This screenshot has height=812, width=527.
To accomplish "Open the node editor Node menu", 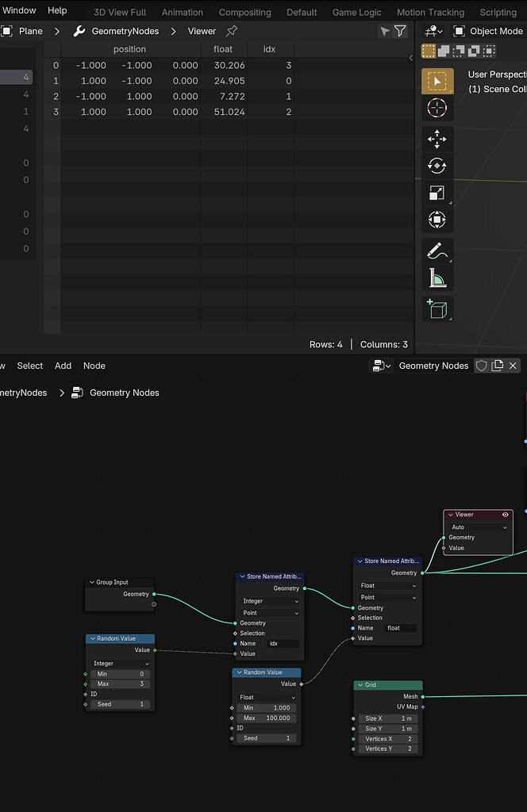I will (94, 366).
